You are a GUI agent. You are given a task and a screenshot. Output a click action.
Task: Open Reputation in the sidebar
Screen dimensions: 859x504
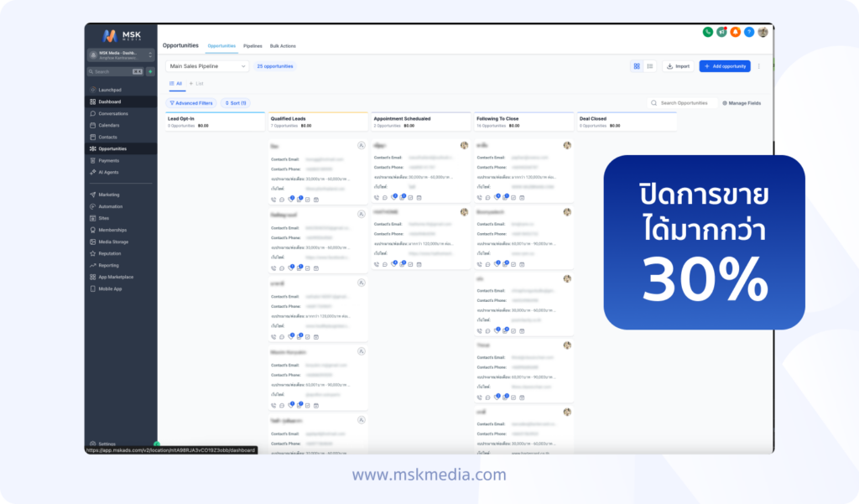pos(110,253)
